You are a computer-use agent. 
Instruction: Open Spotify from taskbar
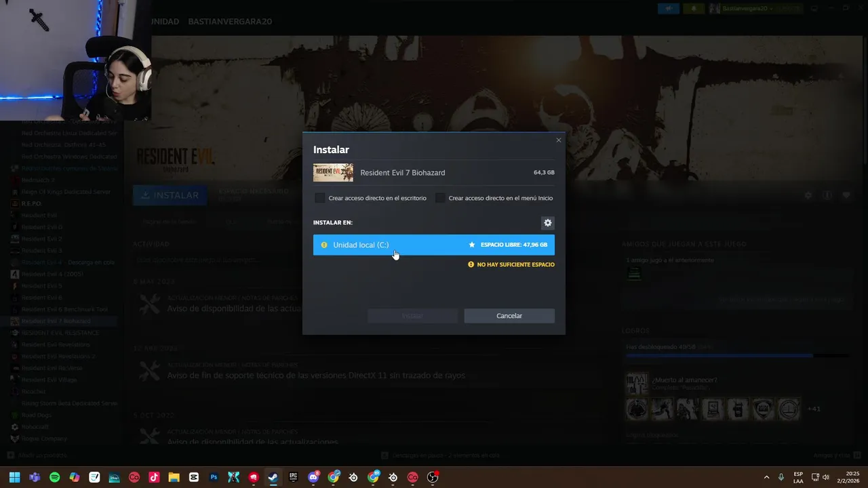[55, 477]
